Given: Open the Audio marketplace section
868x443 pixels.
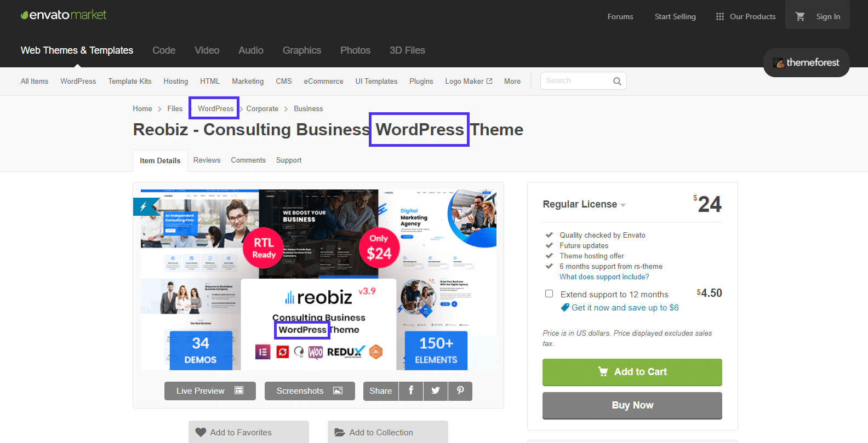Looking at the screenshot, I should click(251, 50).
